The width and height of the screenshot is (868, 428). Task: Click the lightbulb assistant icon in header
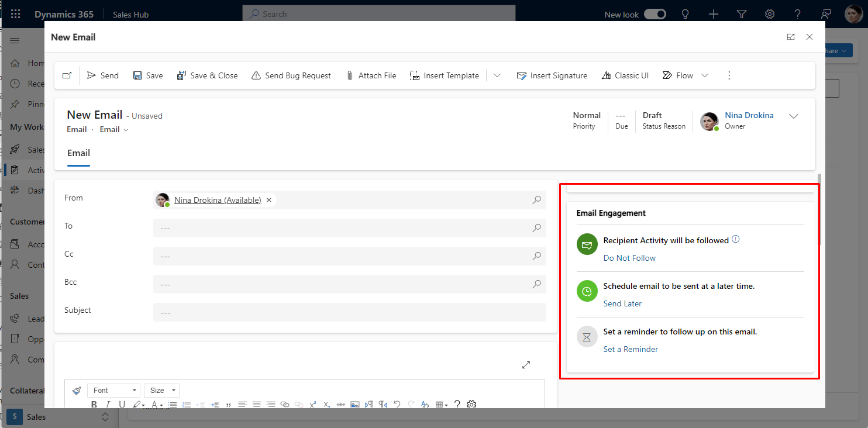[686, 14]
